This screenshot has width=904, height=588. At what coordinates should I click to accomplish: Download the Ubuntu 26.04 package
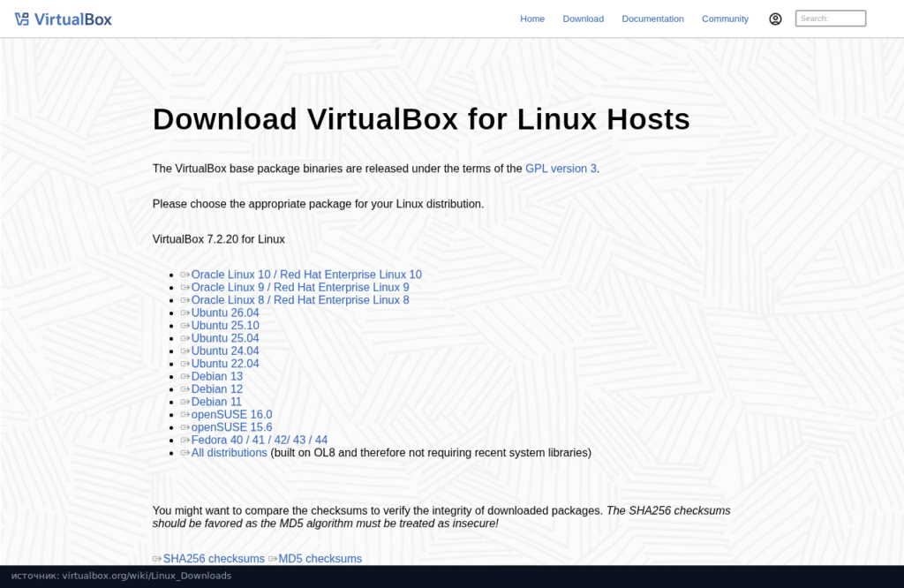click(x=225, y=313)
